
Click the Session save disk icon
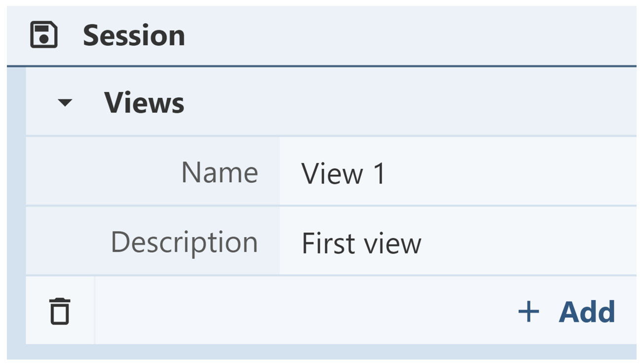point(44,36)
